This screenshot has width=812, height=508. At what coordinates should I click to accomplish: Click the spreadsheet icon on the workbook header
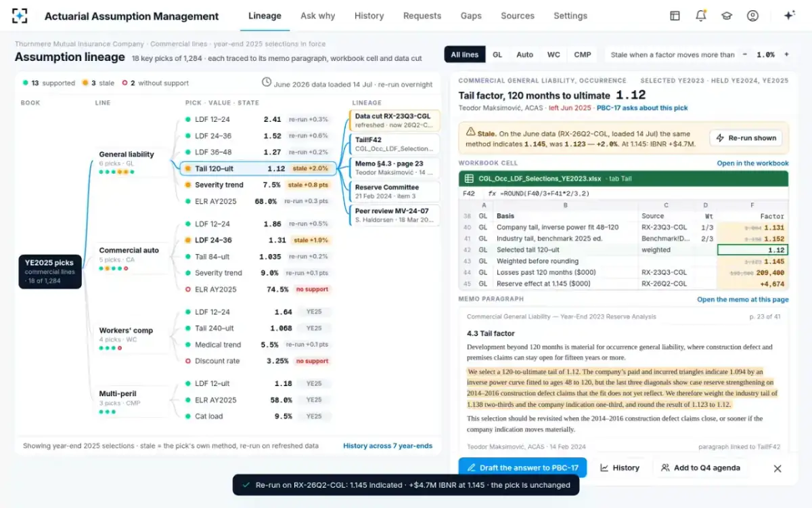pyautogui.click(x=468, y=179)
